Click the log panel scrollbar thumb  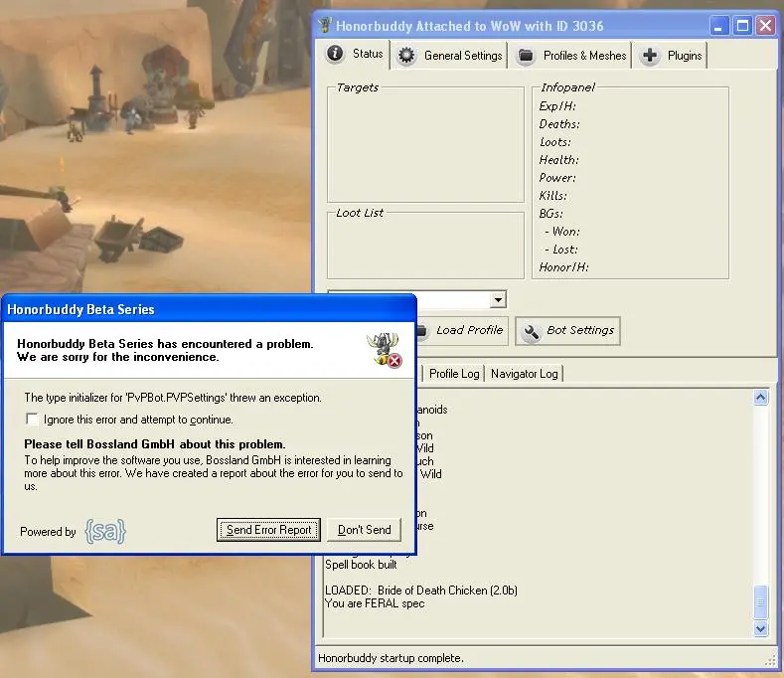coord(760,602)
